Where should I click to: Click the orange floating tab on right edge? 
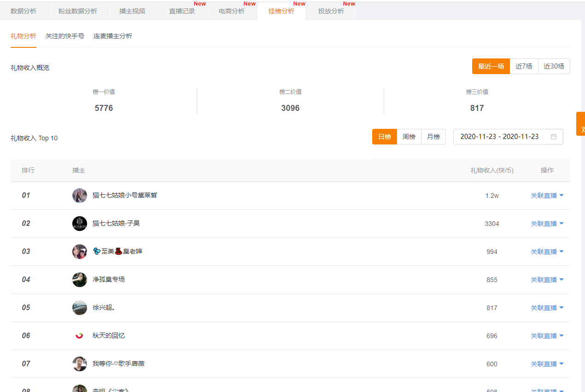(581, 123)
